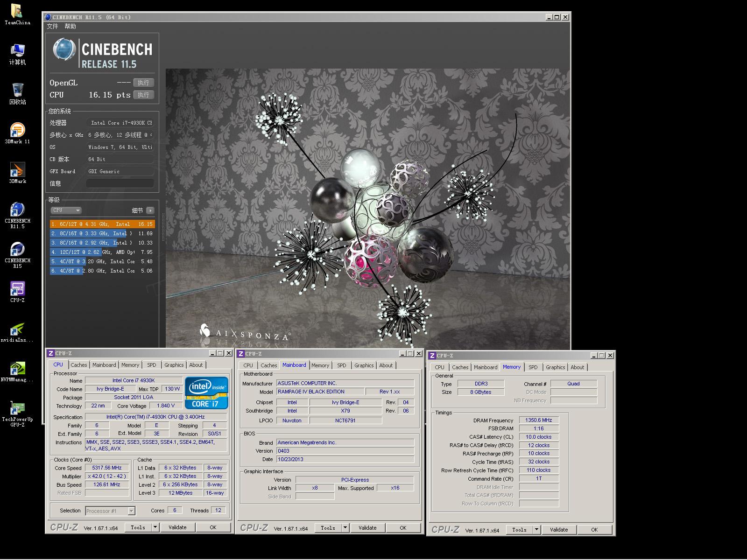Open the TeamChina folder desktop icon
The height and width of the screenshot is (560, 747).
17,14
